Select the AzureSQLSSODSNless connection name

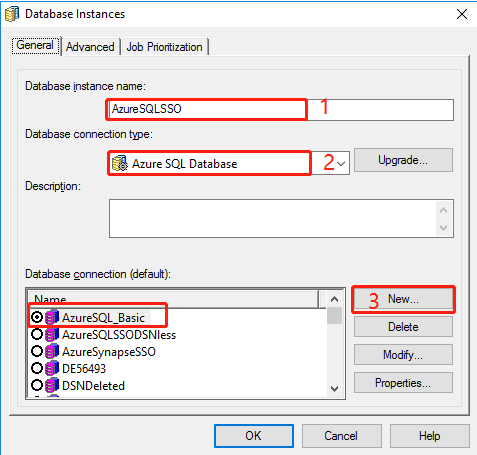pyautogui.click(x=119, y=335)
